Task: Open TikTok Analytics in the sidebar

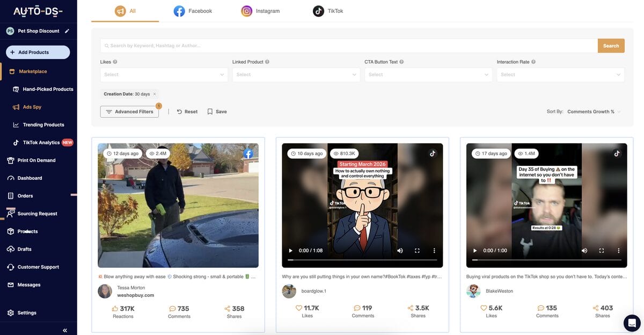Action: click(38, 141)
